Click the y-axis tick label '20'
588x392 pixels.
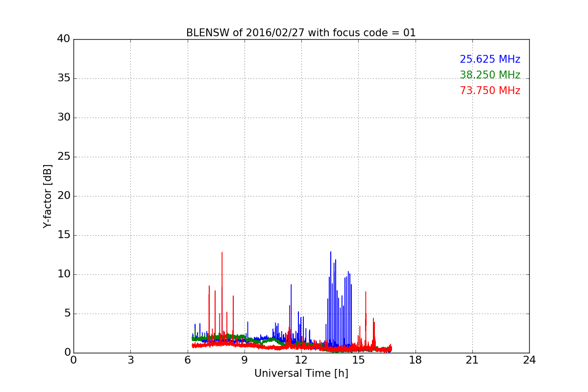coord(64,196)
